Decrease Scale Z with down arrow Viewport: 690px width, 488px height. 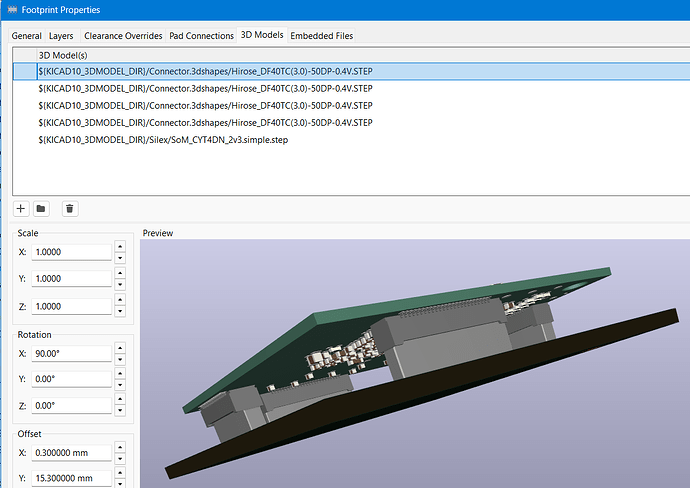(x=120, y=312)
